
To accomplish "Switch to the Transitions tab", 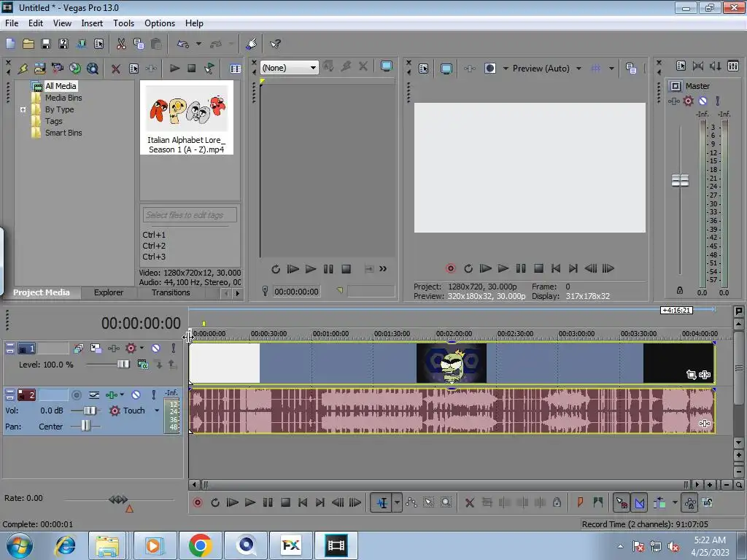I will 171,292.
